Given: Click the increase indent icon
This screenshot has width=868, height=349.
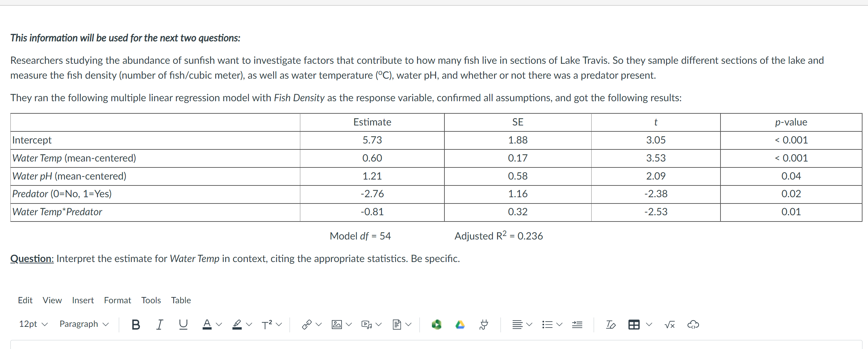Looking at the screenshot, I should click(577, 325).
